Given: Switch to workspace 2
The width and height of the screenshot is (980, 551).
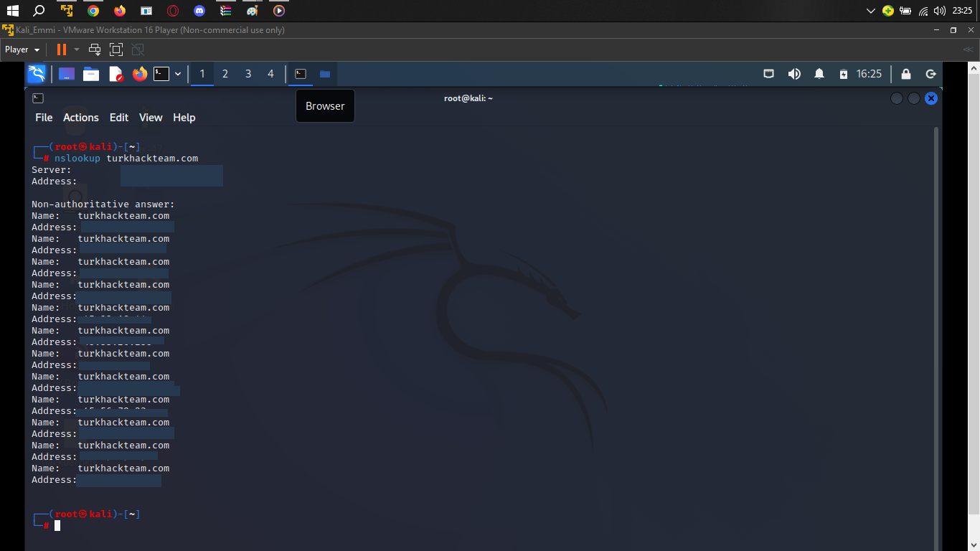Looking at the screenshot, I should pos(225,74).
